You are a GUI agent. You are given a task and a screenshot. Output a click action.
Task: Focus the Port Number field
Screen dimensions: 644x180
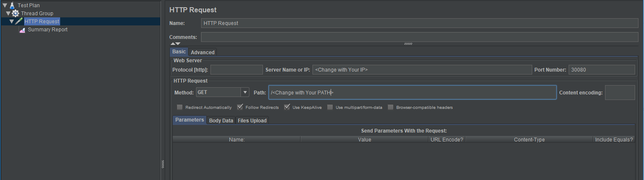tap(601, 70)
